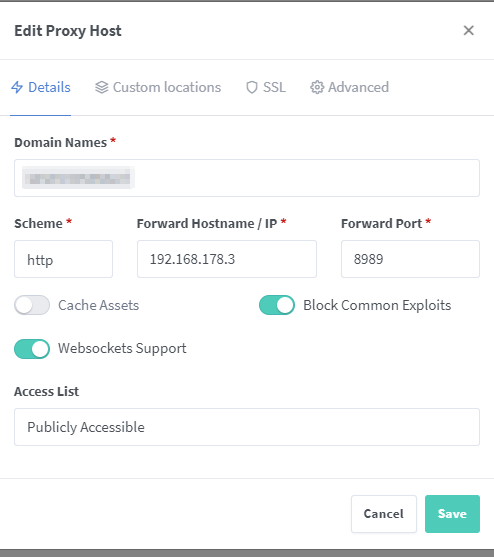
Task: Click the Forward Port field showing 8989
Action: coord(411,259)
